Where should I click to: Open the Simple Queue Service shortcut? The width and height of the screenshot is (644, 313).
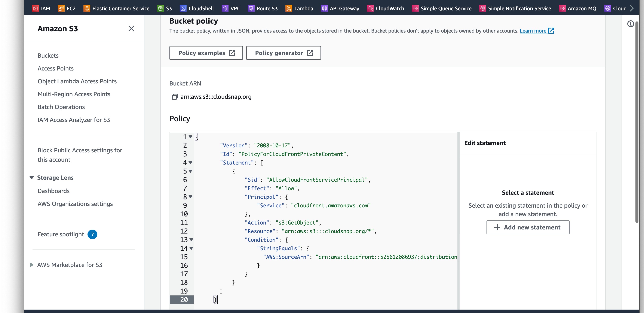coord(442,9)
